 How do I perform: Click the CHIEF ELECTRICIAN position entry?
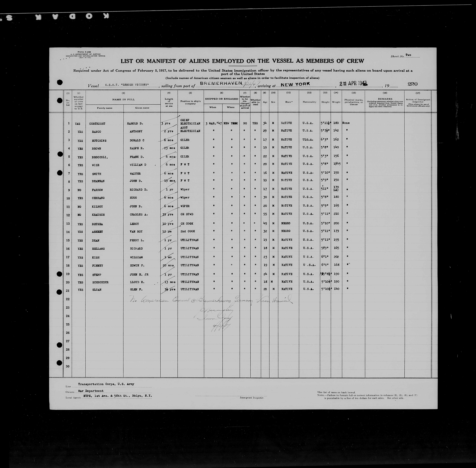190,122
